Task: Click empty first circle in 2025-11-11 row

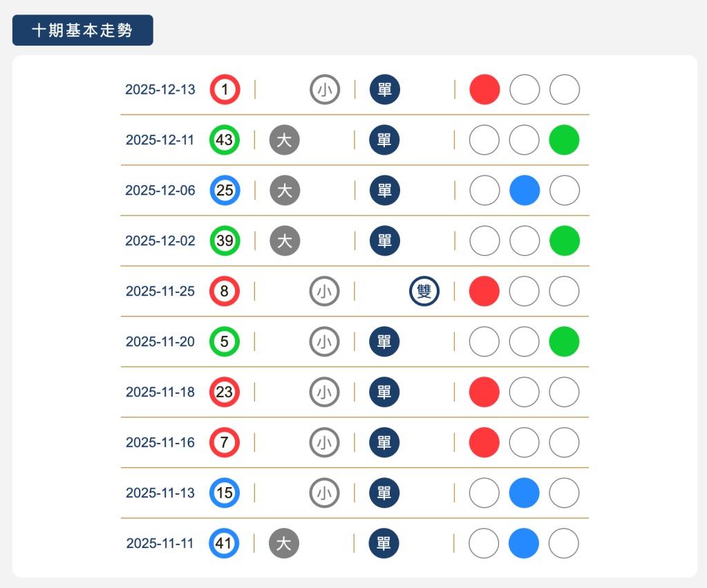Action: pos(484,543)
